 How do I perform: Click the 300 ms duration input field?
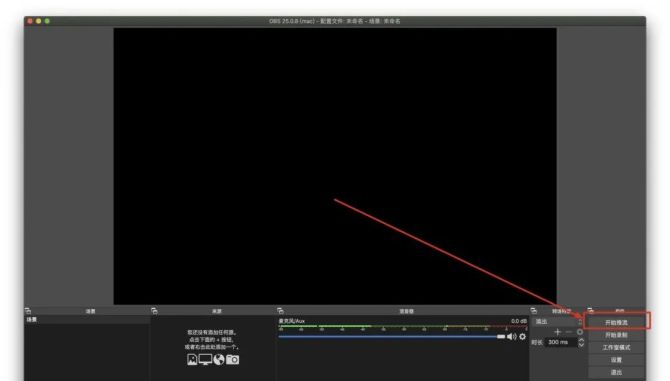[560, 342]
